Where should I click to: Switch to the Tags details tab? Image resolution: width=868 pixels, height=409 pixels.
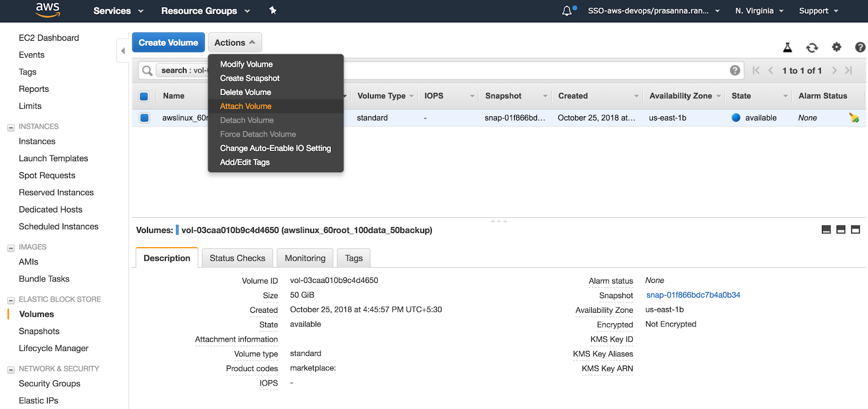coord(354,258)
